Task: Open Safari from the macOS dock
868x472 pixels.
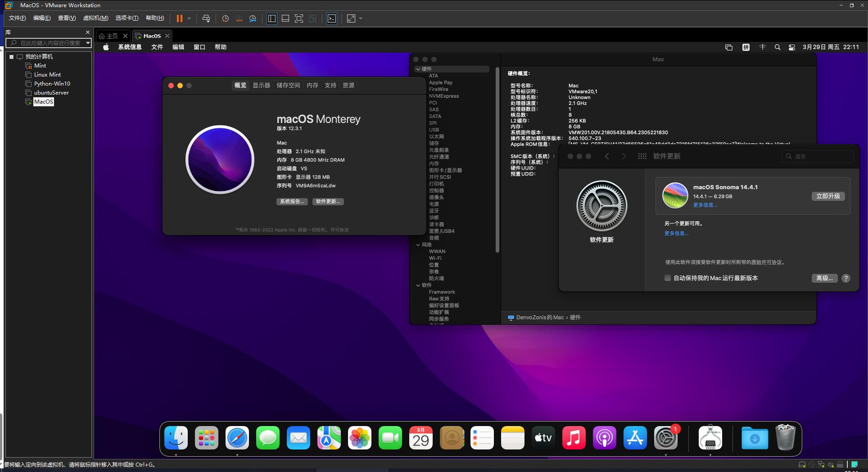Action: click(x=237, y=438)
